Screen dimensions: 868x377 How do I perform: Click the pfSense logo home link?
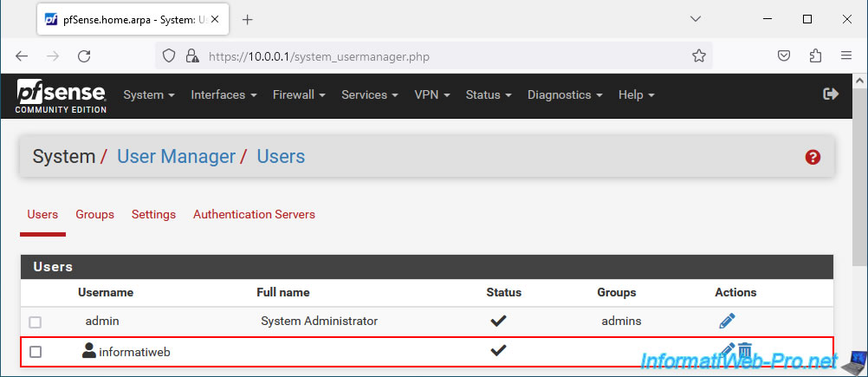pyautogui.click(x=61, y=96)
